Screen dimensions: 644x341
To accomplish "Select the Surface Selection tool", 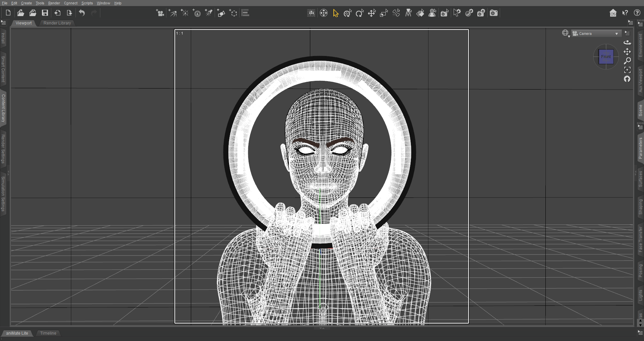I will point(420,13).
